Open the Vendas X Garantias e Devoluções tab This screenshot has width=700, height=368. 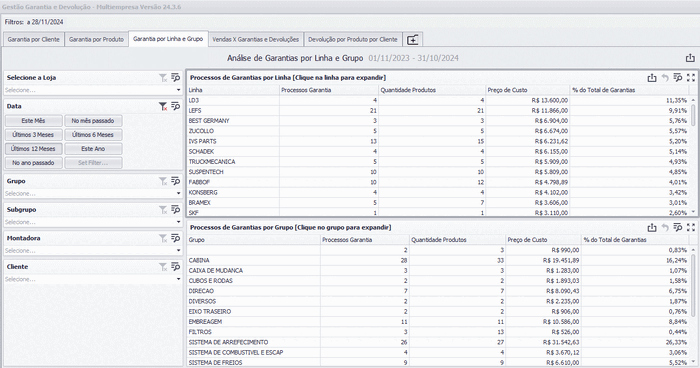[x=255, y=39]
